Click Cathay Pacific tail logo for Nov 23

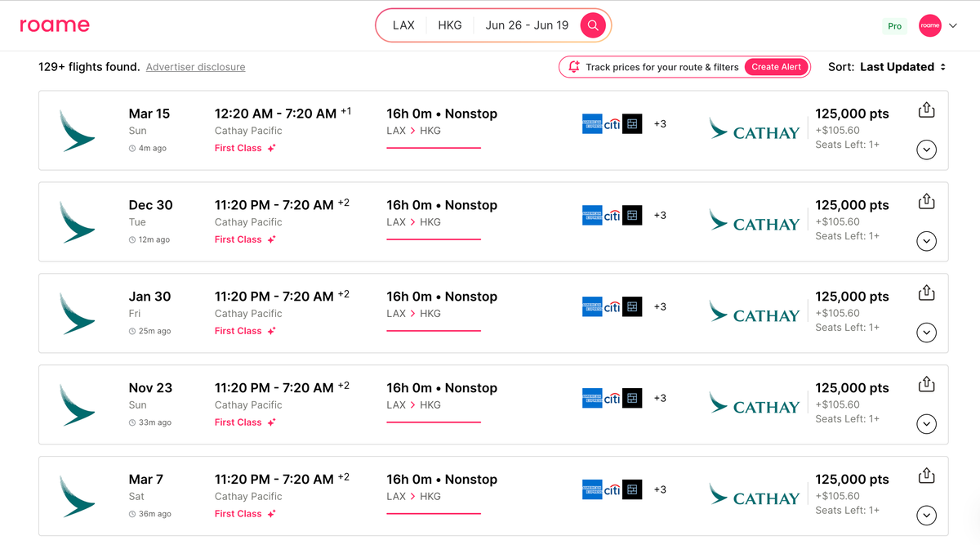pyautogui.click(x=77, y=405)
